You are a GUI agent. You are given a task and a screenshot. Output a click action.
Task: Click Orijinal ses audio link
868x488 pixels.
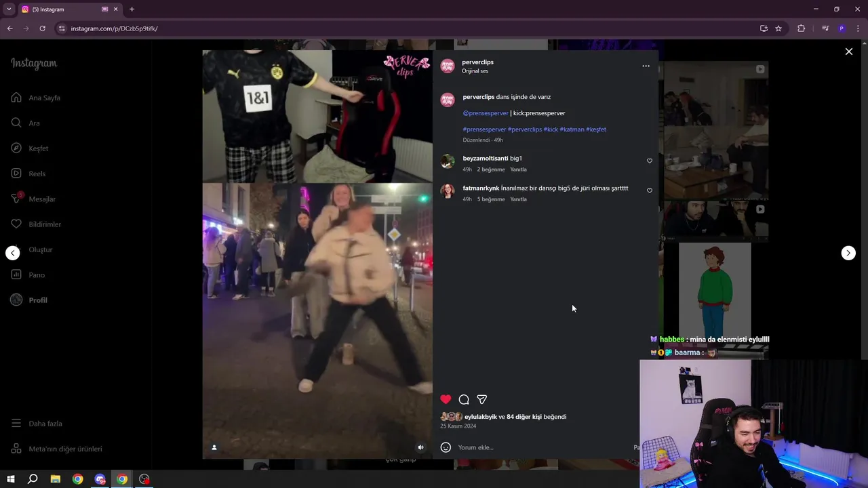pos(475,71)
